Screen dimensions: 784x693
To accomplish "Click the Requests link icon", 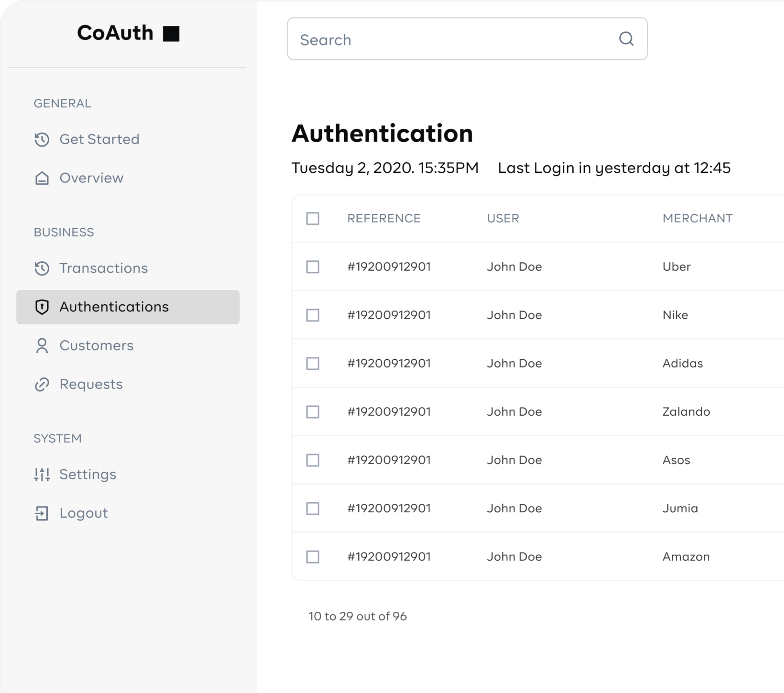I will pos(41,384).
